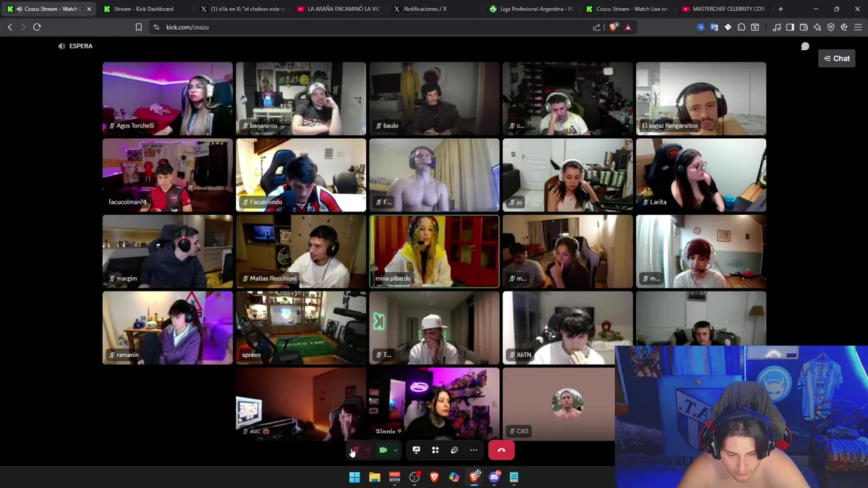868x488 pixels.
Task: Select baulo video tile
Action: click(434, 98)
